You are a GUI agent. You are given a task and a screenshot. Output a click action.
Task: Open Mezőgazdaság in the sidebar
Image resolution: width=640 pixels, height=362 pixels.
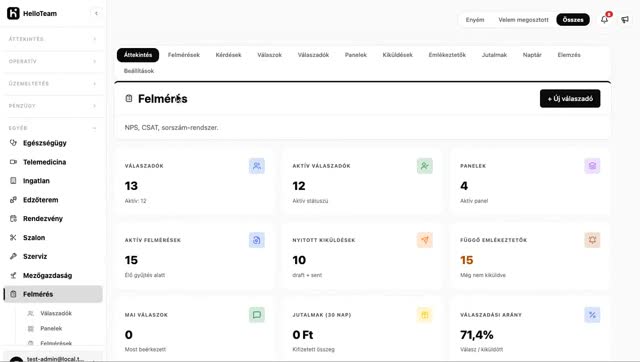pos(52,275)
